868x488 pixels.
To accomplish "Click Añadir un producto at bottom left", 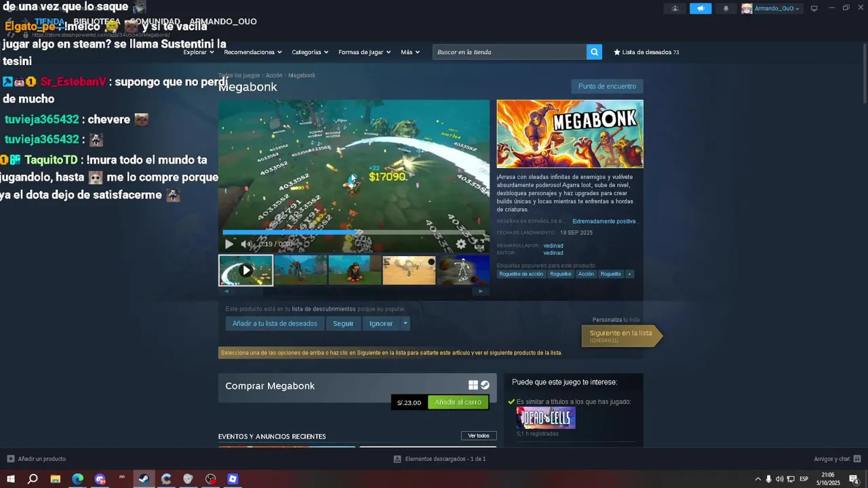I will (x=36, y=459).
